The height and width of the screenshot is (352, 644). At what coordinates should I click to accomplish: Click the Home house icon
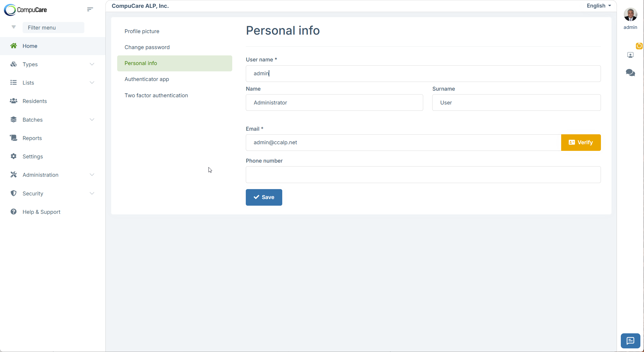click(x=14, y=46)
